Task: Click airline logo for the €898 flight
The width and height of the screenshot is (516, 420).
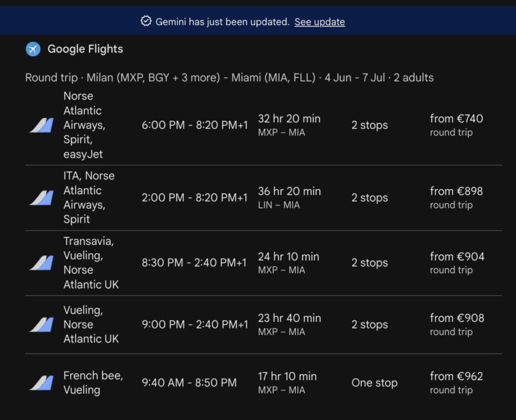Action: point(41,197)
